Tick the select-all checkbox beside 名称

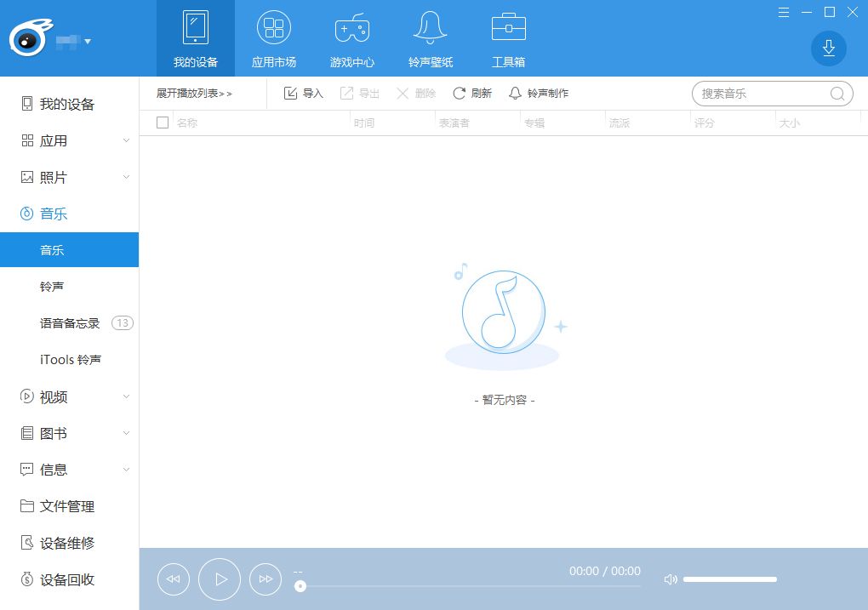click(163, 123)
